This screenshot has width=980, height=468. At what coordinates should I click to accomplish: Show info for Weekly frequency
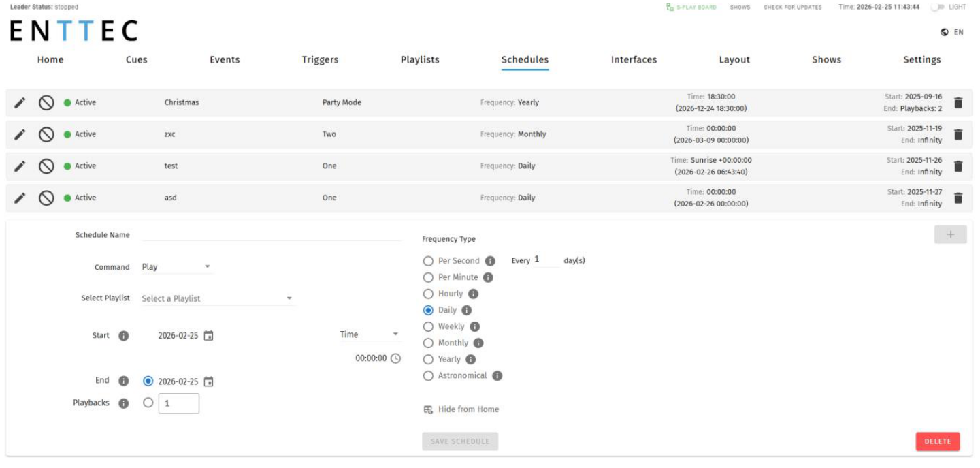tap(474, 326)
